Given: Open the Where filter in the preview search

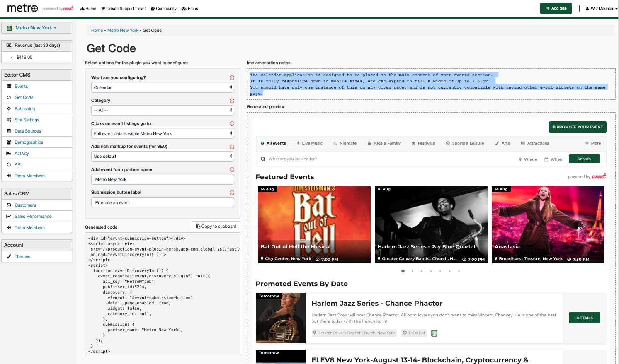Looking at the screenshot, I should pyautogui.click(x=528, y=159).
